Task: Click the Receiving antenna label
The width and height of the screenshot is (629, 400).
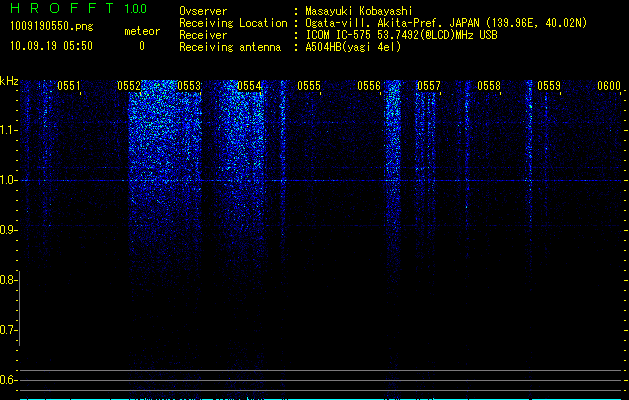Action: [x=230, y=47]
